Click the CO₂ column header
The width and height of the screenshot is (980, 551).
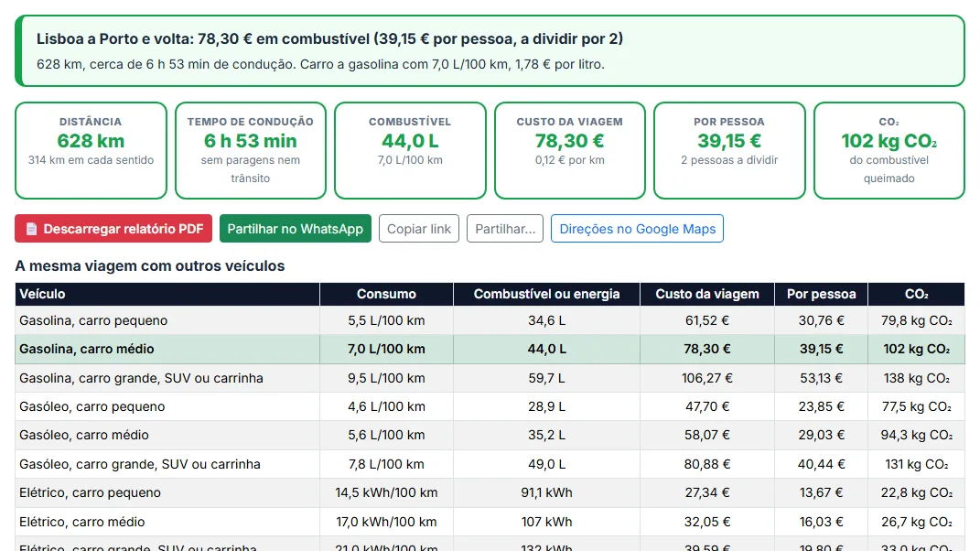916,294
